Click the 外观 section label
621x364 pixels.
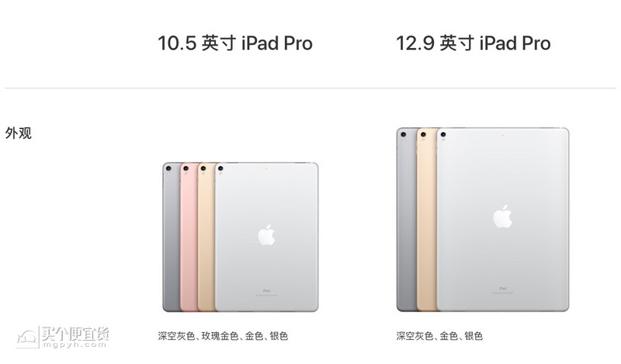[x=18, y=133]
